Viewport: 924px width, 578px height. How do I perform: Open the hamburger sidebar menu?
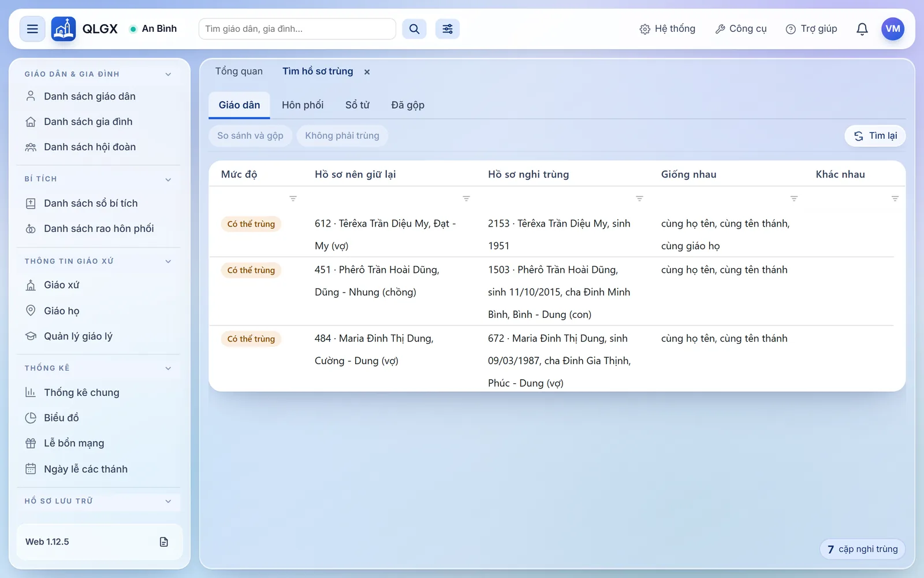[32, 29]
